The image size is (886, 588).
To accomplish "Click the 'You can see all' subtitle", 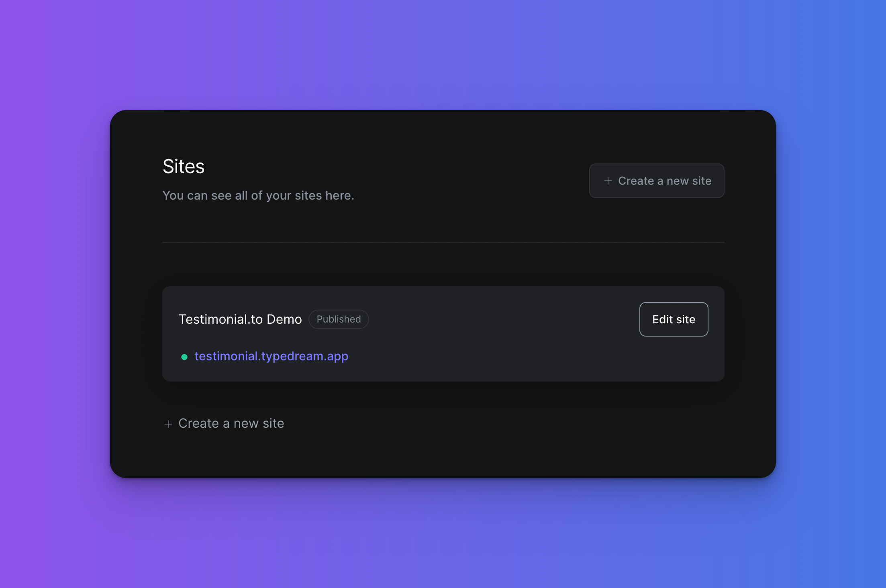I will coord(258,196).
